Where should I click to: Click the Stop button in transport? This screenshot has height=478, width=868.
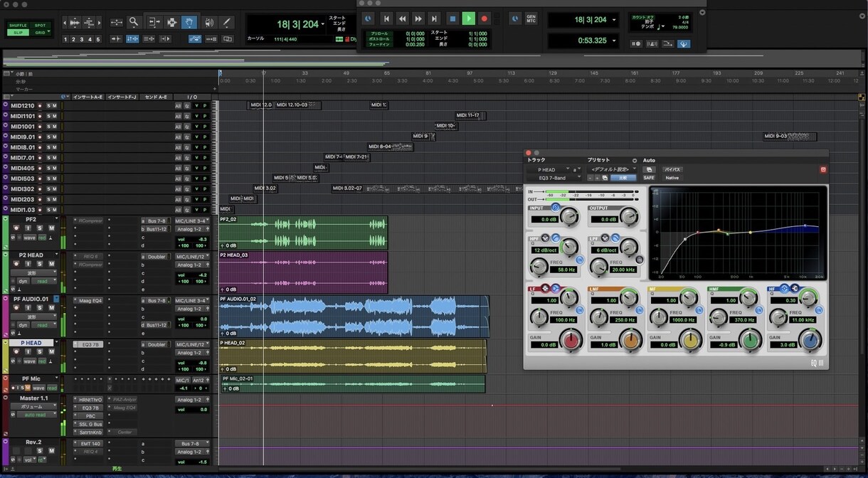pyautogui.click(x=452, y=18)
